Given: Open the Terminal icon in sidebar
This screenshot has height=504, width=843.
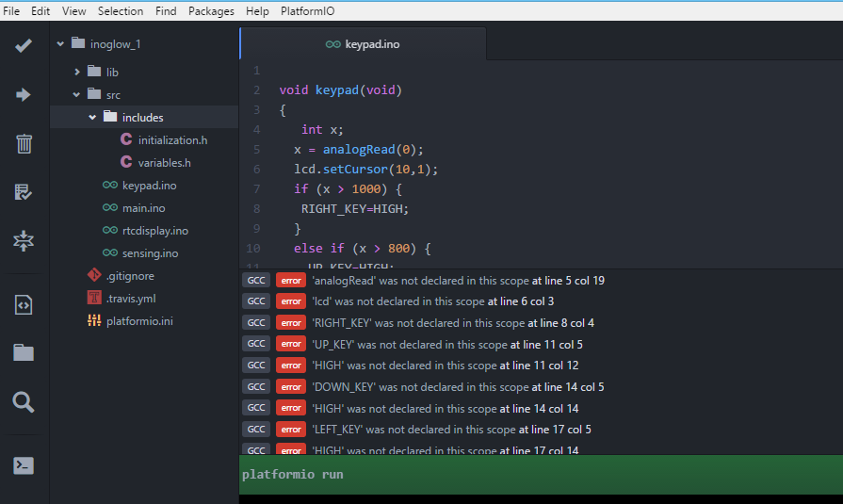Looking at the screenshot, I should pyautogui.click(x=24, y=465).
